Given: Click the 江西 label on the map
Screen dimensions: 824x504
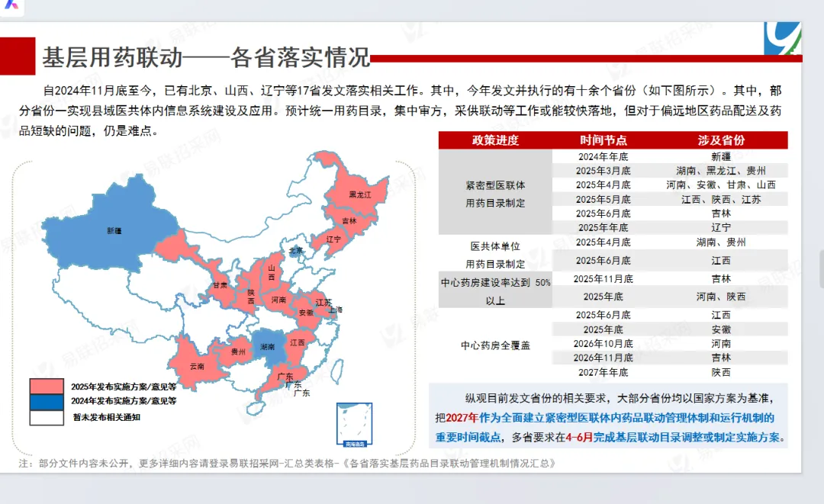Looking at the screenshot, I should (297, 342).
